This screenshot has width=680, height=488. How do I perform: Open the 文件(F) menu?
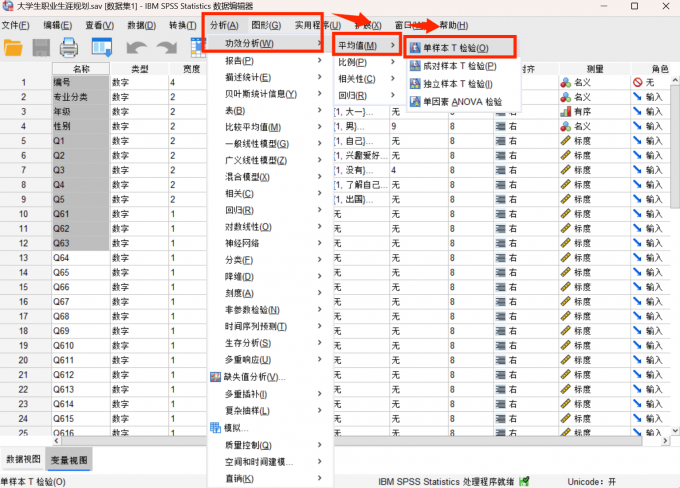[15, 25]
